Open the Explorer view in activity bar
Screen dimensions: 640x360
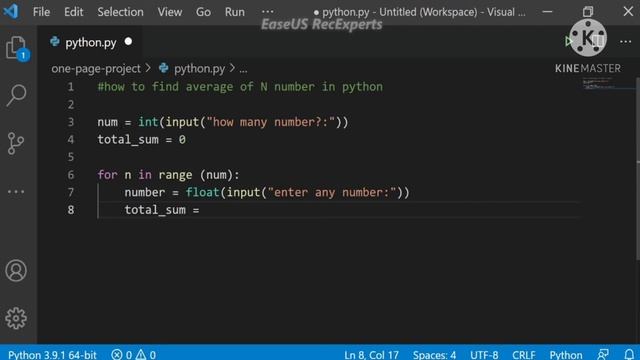click(x=16, y=47)
